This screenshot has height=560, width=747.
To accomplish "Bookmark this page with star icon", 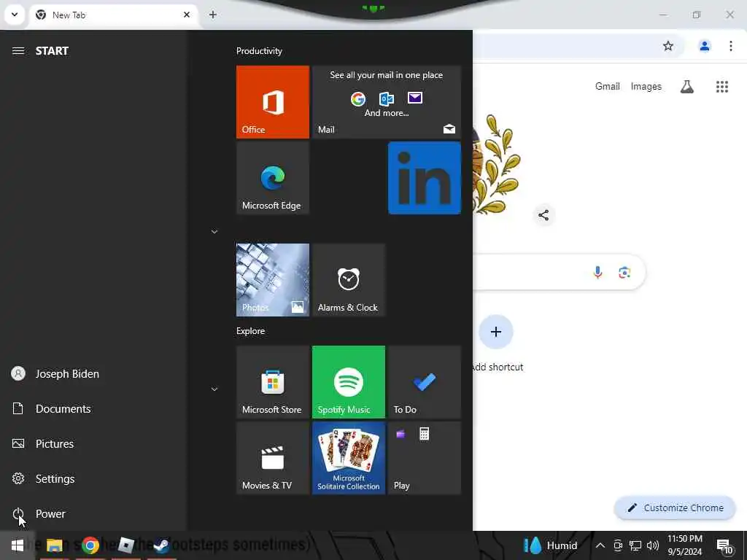I will 668,46.
